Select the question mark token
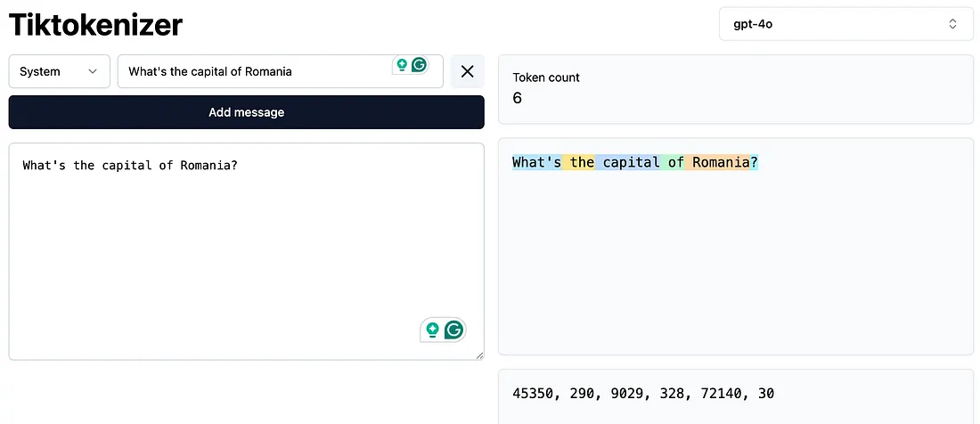The width and height of the screenshot is (980, 424). pyautogui.click(x=754, y=162)
